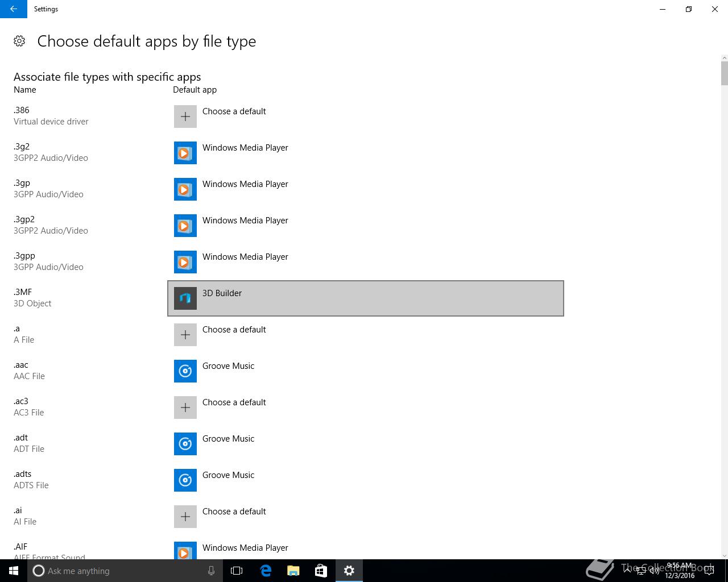The image size is (728, 582).
Task: Click the '.3gpp' extension label
Action: coord(24,256)
